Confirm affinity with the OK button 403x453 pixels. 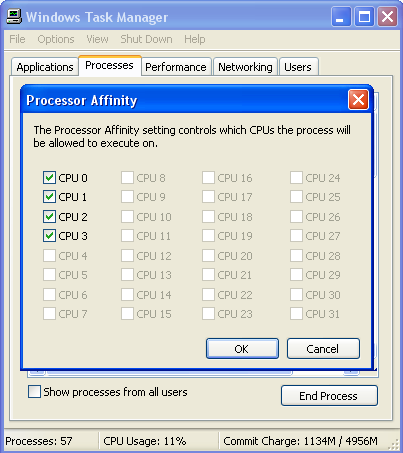tap(242, 349)
